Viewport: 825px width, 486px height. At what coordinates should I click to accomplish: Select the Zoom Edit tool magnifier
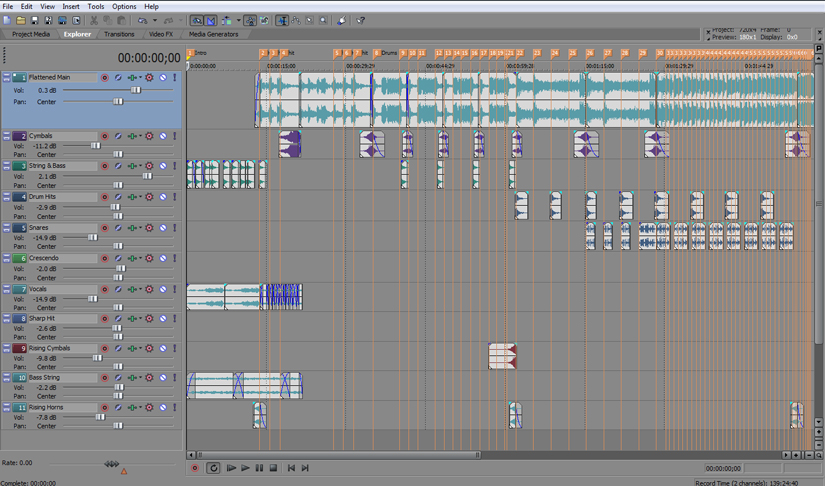[323, 21]
